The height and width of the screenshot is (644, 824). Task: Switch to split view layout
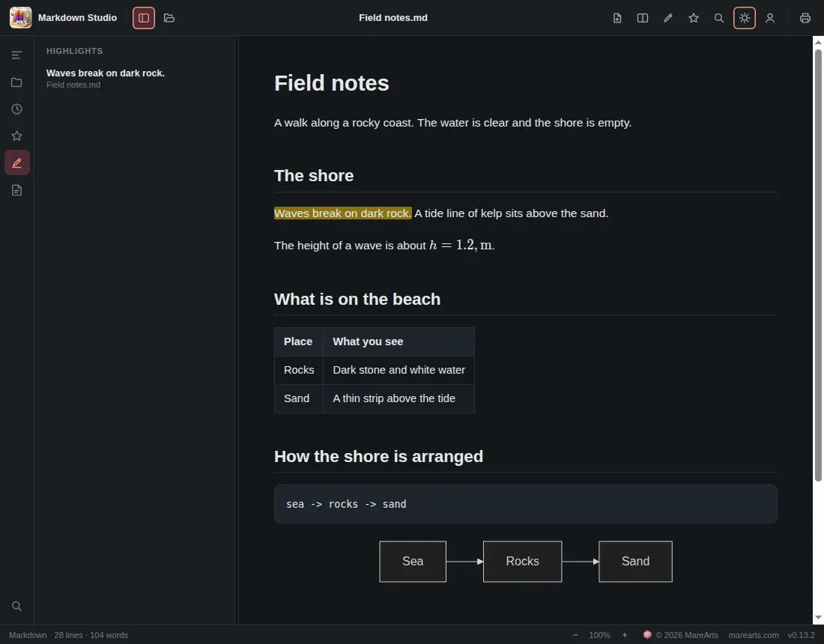pos(643,18)
